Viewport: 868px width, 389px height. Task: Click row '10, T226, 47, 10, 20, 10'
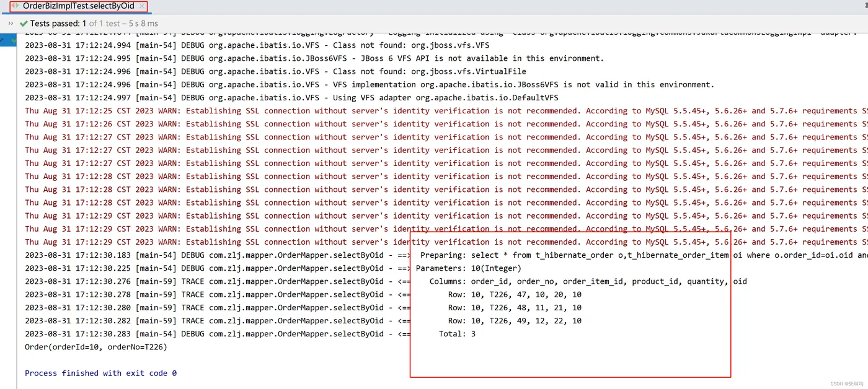[303, 294]
